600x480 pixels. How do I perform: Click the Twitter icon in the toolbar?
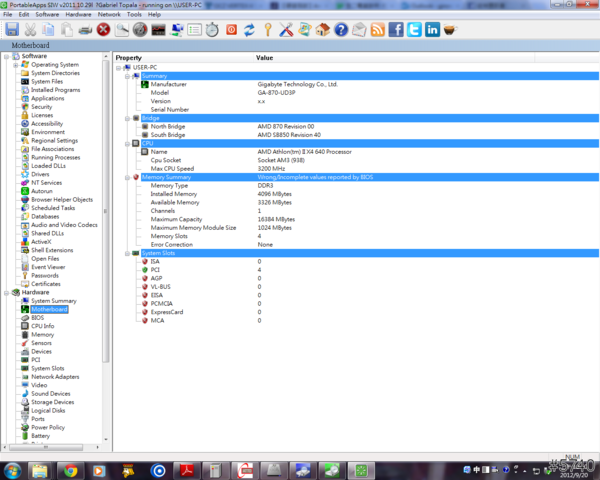pyautogui.click(x=413, y=30)
